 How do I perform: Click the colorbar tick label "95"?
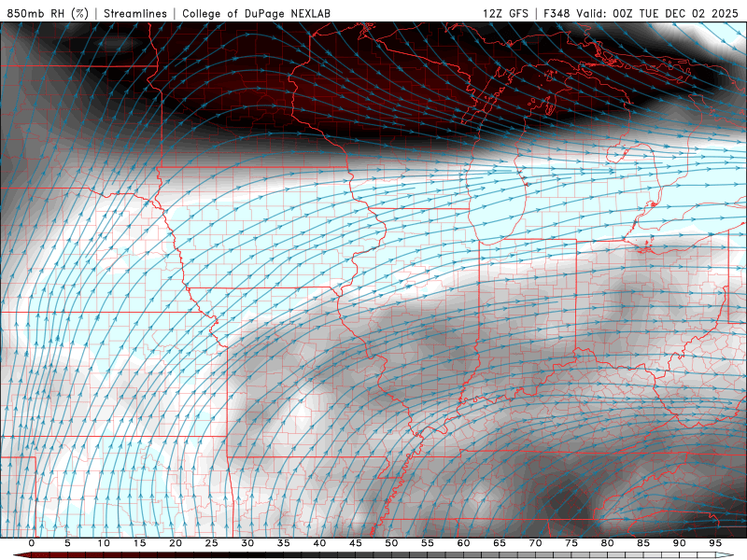pyautogui.click(x=715, y=543)
